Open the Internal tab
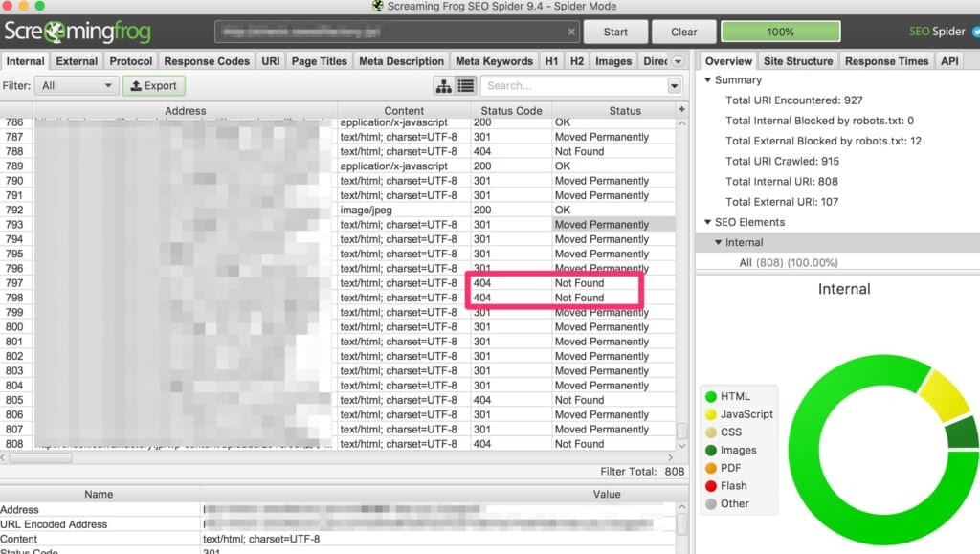980x554 pixels. coord(26,61)
